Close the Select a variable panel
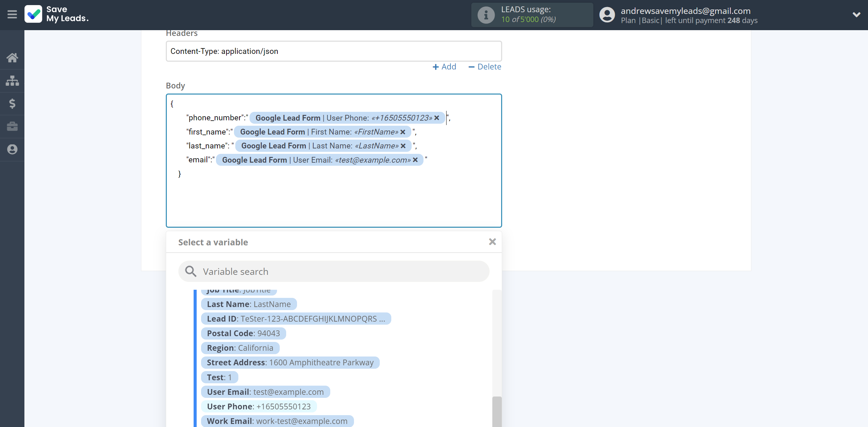The height and width of the screenshot is (427, 868). pos(492,242)
